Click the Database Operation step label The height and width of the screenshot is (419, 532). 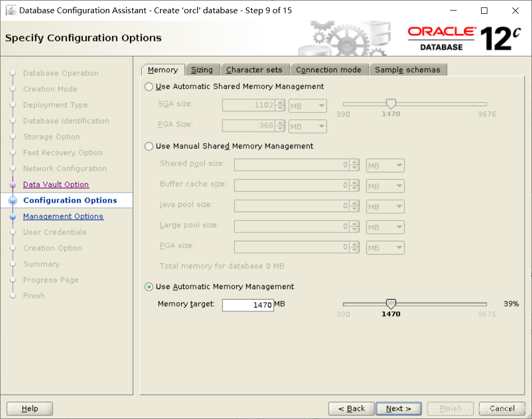61,73
